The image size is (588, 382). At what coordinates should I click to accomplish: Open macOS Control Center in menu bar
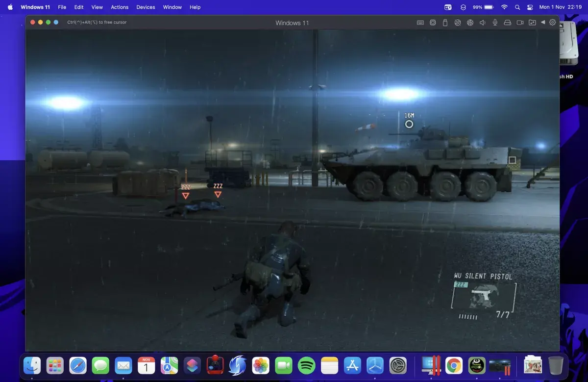[x=530, y=7]
